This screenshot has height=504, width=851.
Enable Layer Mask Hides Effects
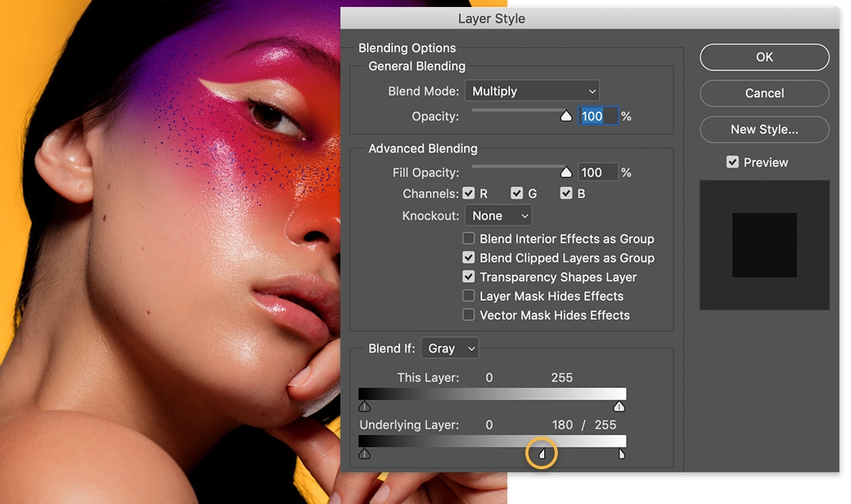tap(468, 295)
